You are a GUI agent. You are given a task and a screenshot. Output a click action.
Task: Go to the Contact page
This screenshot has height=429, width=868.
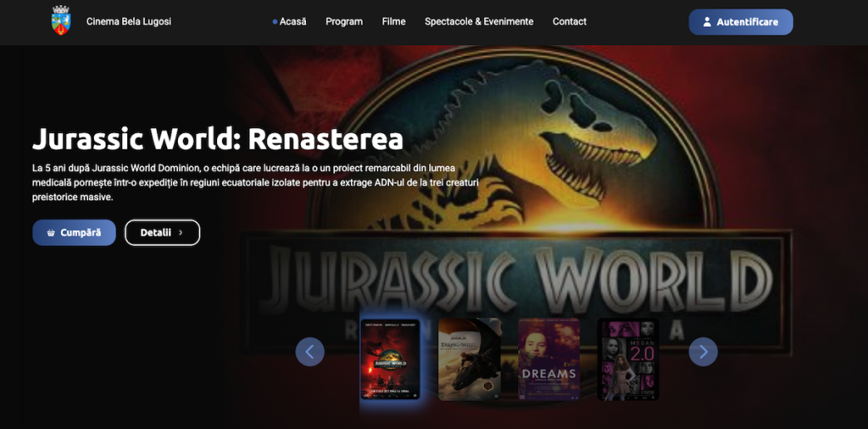point(570,22)
